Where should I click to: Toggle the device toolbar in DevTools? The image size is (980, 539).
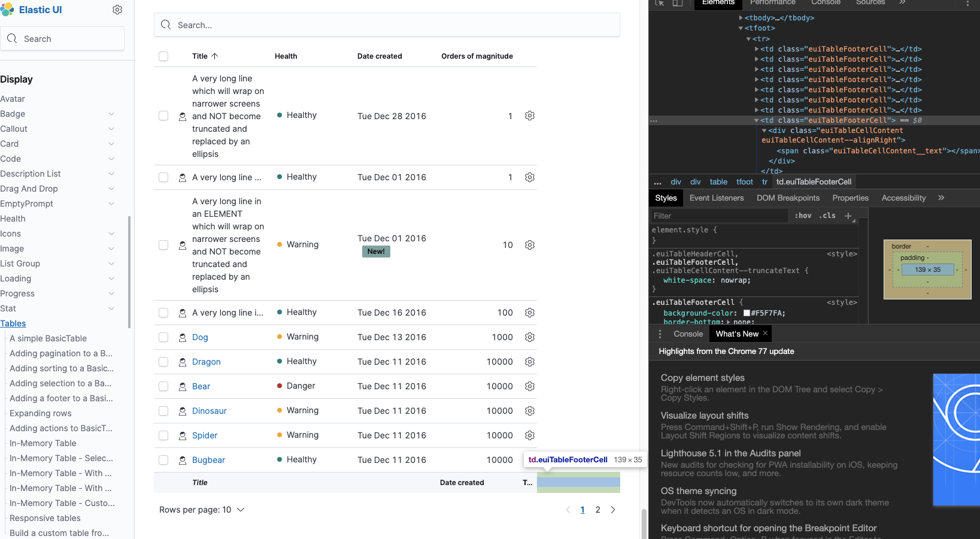(676, 4)
